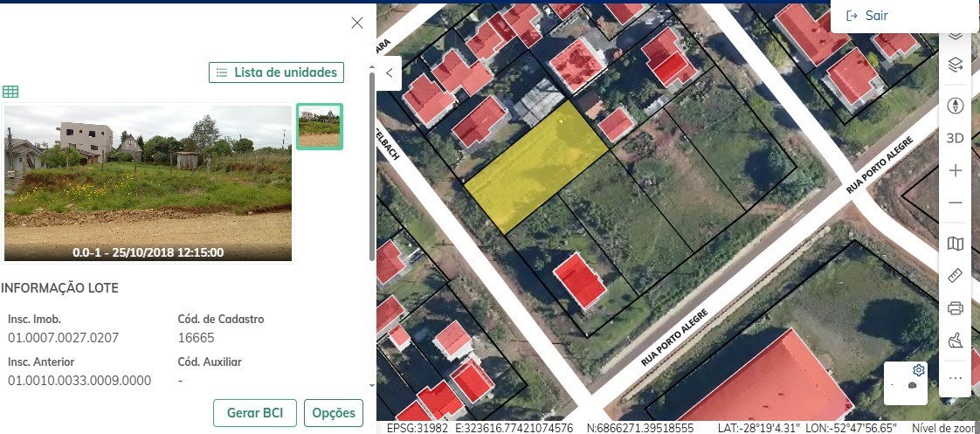Click the photo caption 0.0-1 - 25/10/2018
This screenshot has width=980, height=434.
point(148,253)
